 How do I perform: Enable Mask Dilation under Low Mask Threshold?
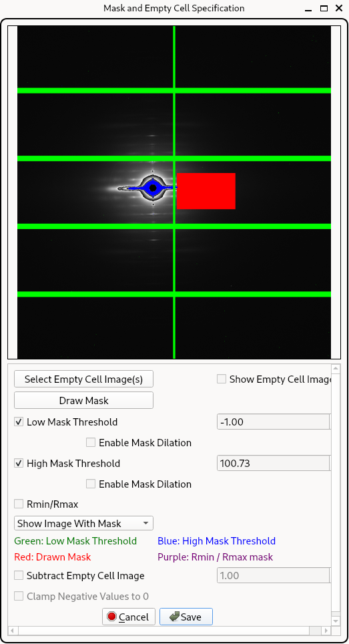pyautogui.click(x=91, y=442)
